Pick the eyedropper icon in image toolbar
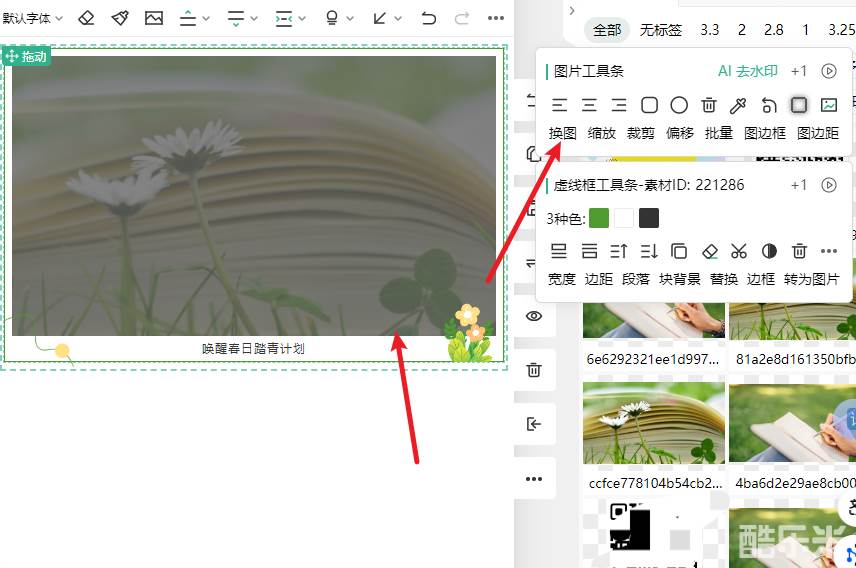This screenshot has width=856, height=568. [738, 105]
